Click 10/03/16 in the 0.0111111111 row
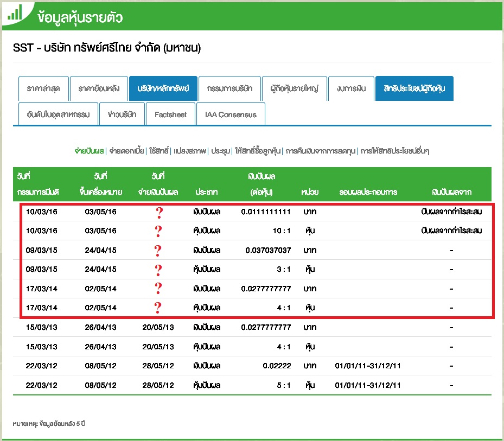The image size is (504, 441). pos(41,212)
